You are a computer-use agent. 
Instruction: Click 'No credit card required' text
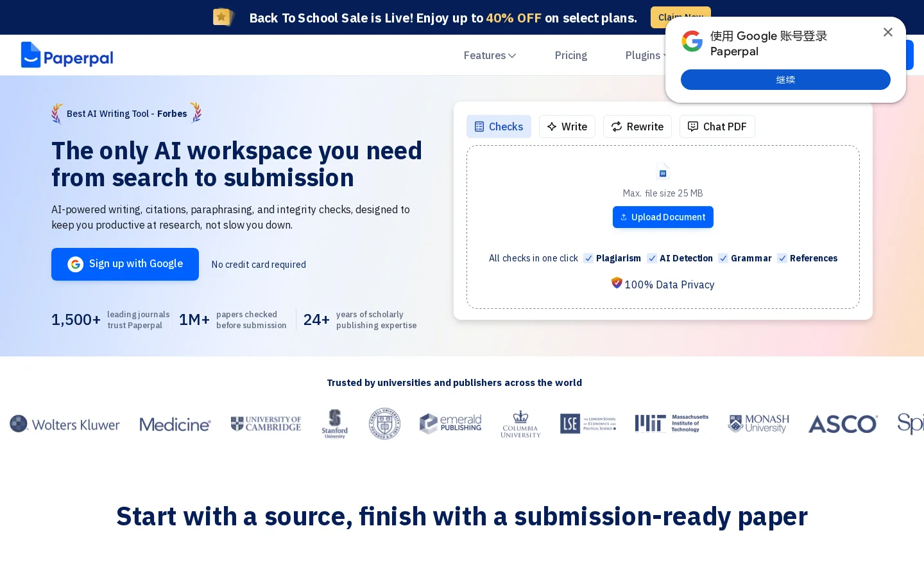(x=259, y=265)
